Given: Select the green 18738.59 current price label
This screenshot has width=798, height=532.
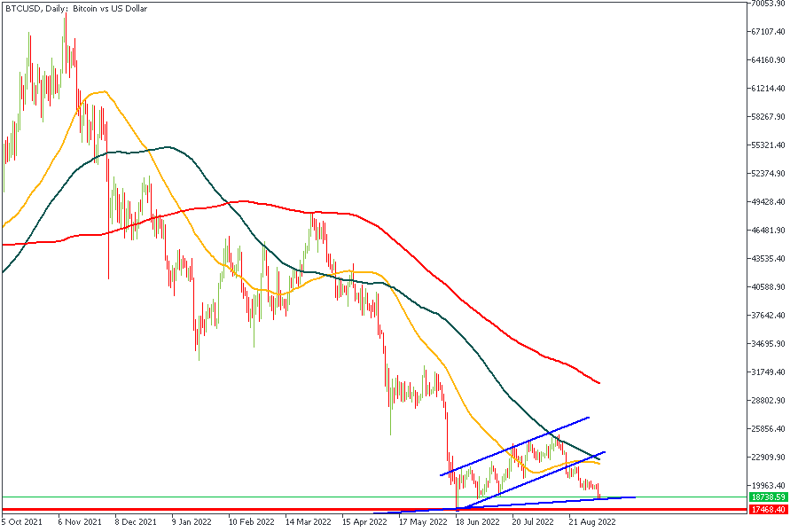Looking at the screenshot, I should click(x=768, y=498).
